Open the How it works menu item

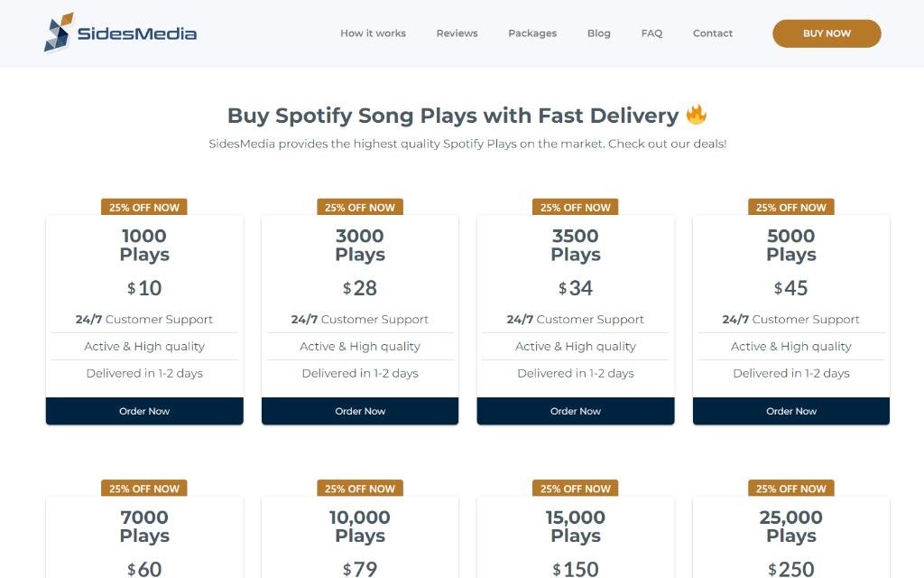coord(373,33)
